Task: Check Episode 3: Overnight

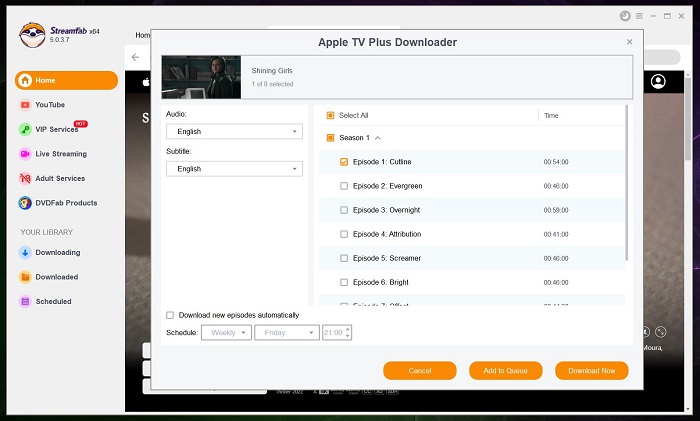Action: (344, 210)
